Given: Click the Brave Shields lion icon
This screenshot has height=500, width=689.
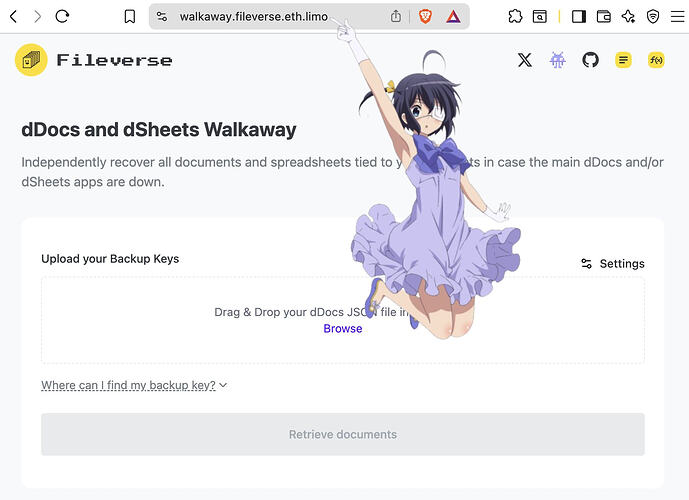Looking at the screenshot, I should pyautogui.click(x=425, y=17).
